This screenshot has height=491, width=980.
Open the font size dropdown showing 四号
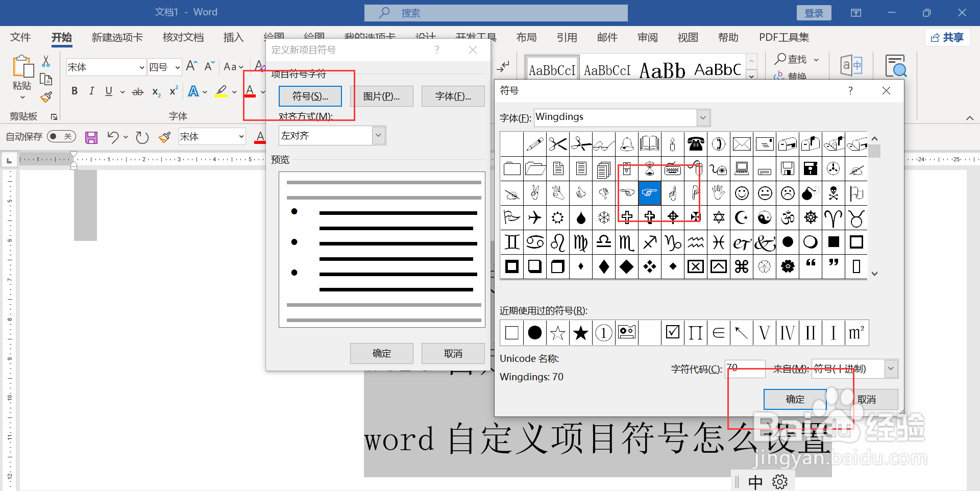coord(177,67)
